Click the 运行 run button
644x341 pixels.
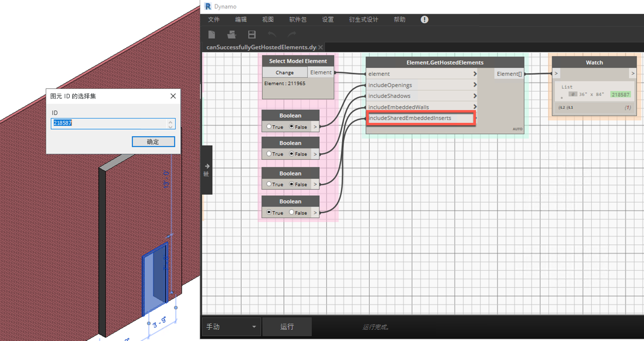click(x=287, y=327)
